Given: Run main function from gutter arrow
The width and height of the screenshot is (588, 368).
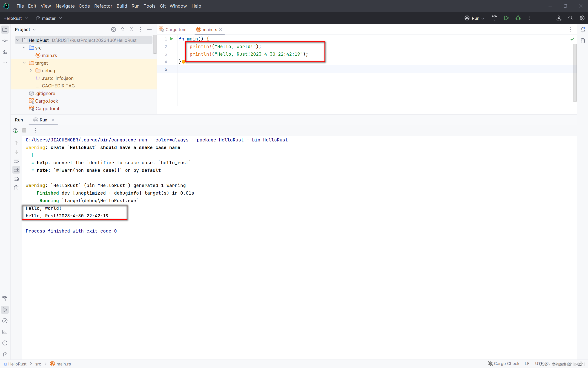Looking at the screenshot, I should pos(171,39).
